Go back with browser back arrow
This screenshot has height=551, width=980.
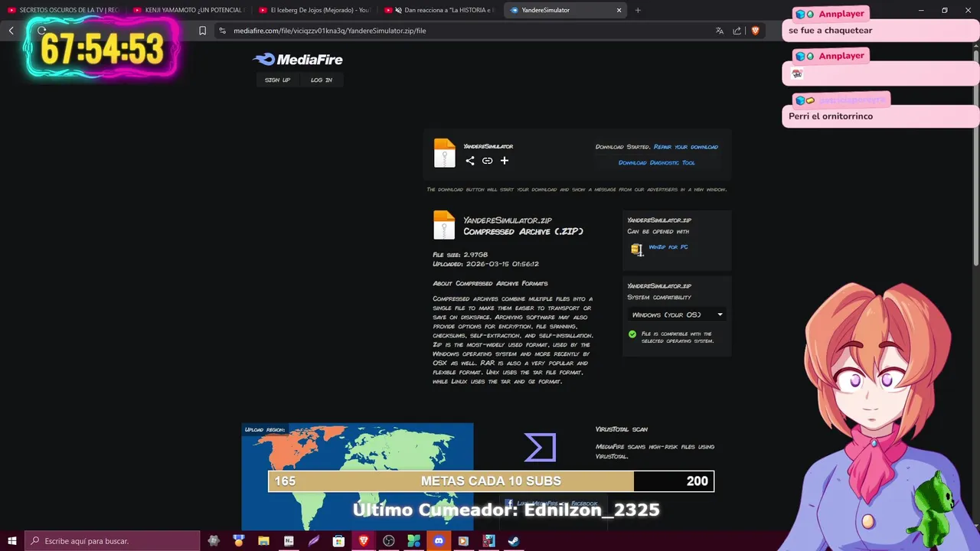point(11,31)
